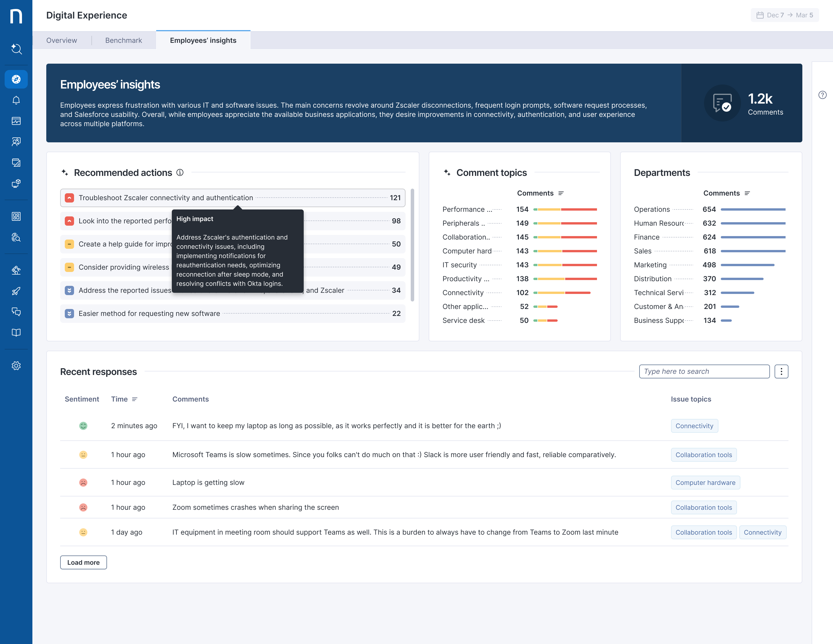
Task: Click the info icon beside Recommended actions
Action: (x=180, y=173)
